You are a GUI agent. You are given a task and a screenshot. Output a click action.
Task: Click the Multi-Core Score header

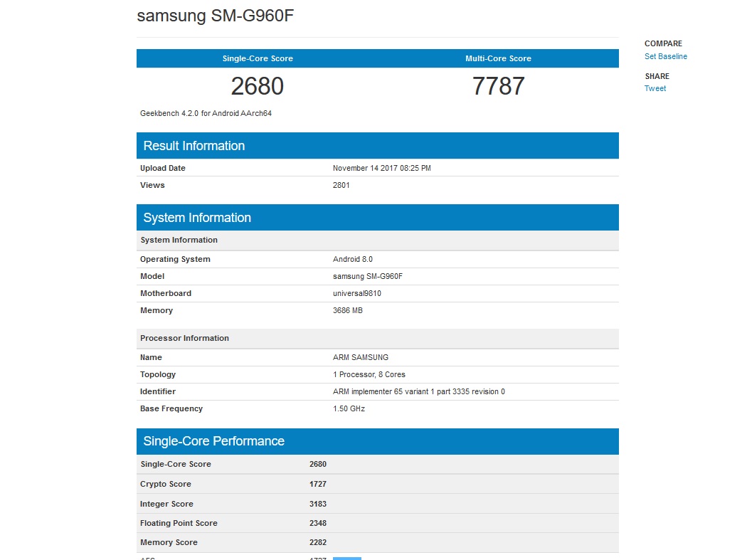coord(498,58)
